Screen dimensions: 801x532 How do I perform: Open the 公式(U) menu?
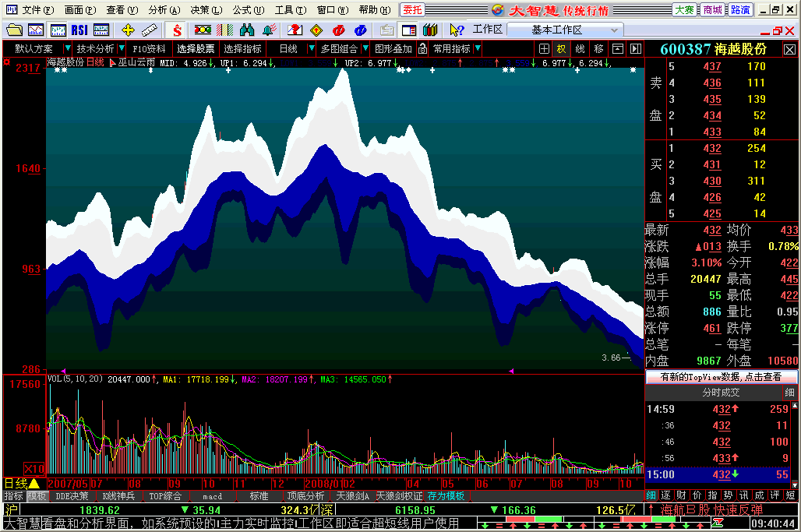(249, 9)
